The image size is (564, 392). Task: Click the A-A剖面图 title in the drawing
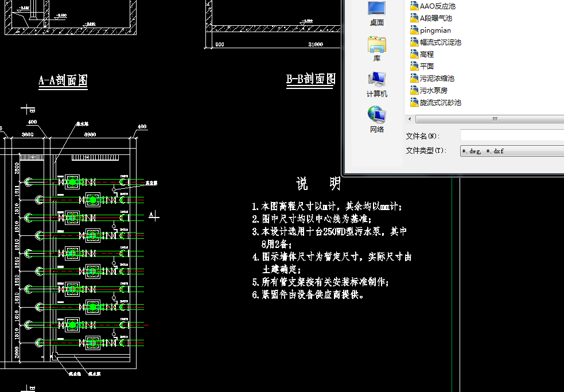(x=63, y=80)
